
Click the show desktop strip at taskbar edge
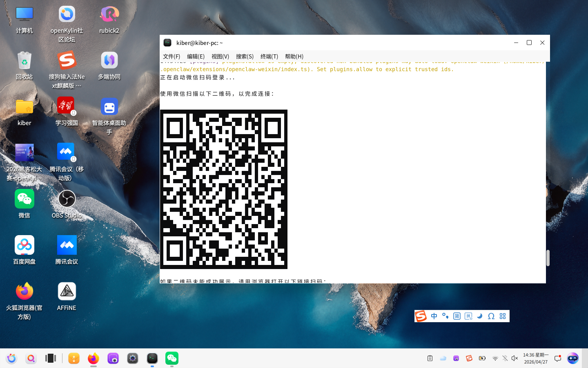[x=585, y=358]
